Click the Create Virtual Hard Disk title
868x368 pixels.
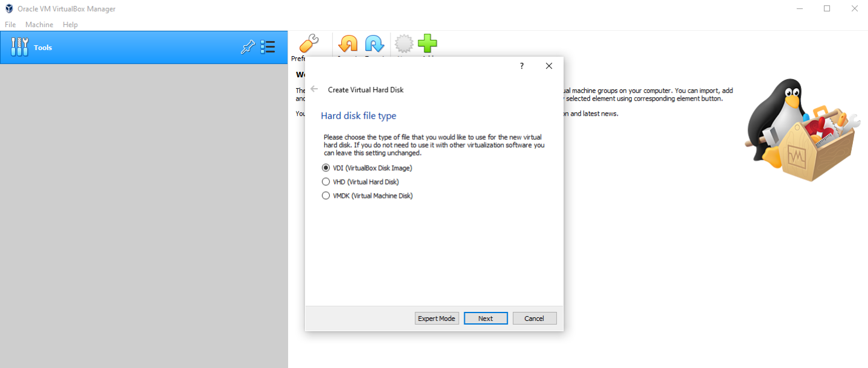pyautogui.click(x=366, y=89)
